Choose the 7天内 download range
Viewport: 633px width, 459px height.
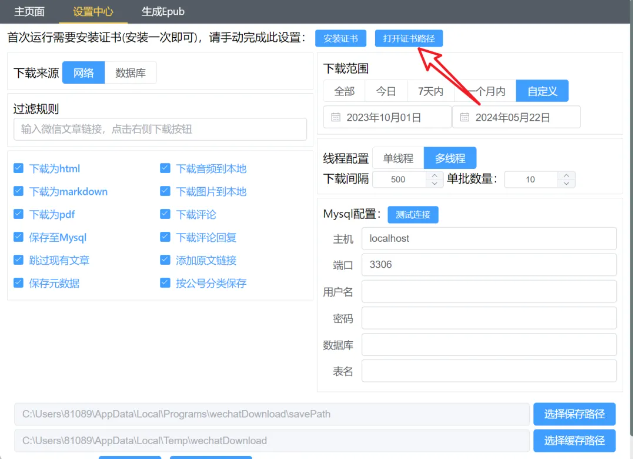point(431,91)
